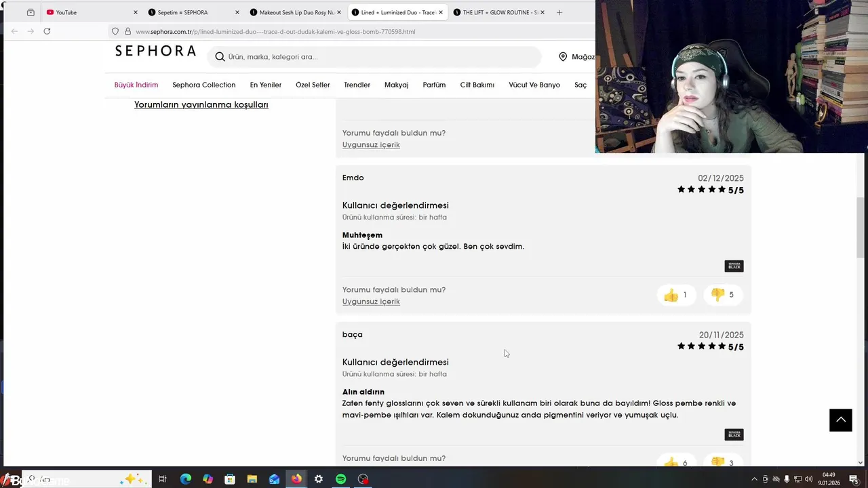The height and width of the screenshot is (488, 868).
Task: Open Sephora Collection menu
Action: coord(204,85)
